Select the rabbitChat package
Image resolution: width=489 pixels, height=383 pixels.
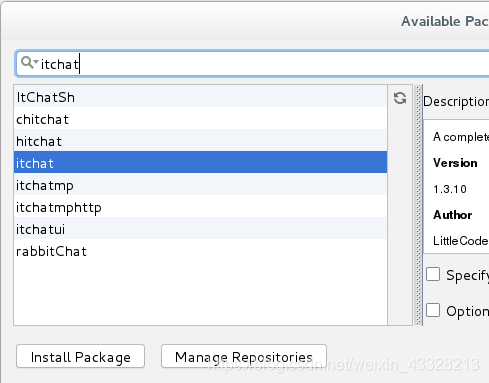pyautogui.click(x=200, y=250)
